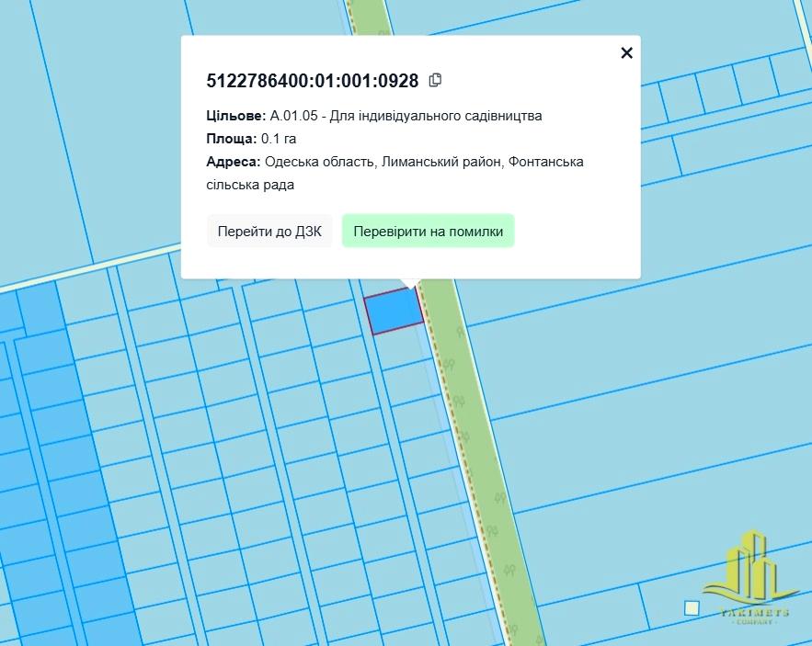The width and height of the screenshot is (812, 646).
Task: Open the 'Перейти до ДЗК' button
Action: click(269, 232)
